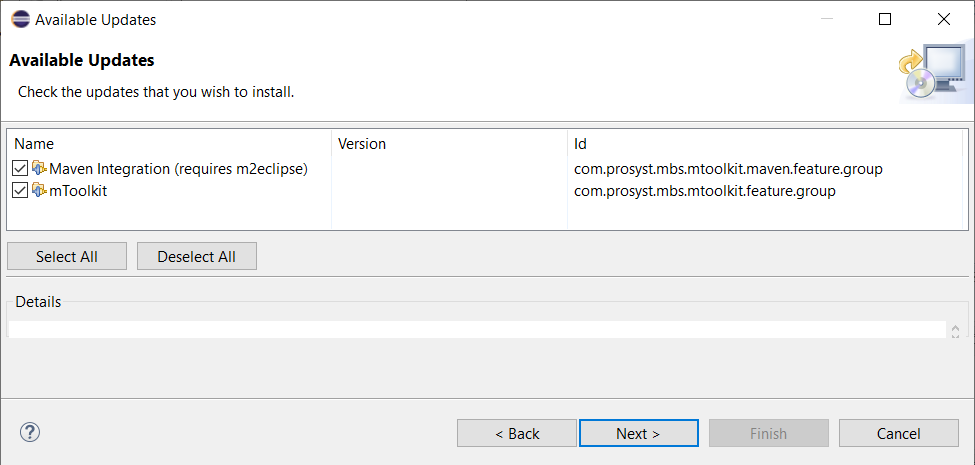This screenshot has height=465, width=975.
Task: Go to the Next wizard page
Action: 638,433
